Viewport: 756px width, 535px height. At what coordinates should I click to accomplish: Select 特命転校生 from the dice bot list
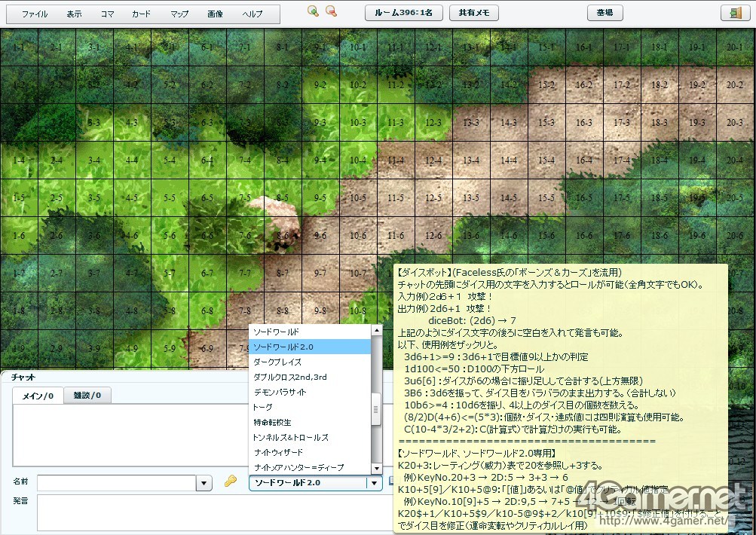[310, 422]
